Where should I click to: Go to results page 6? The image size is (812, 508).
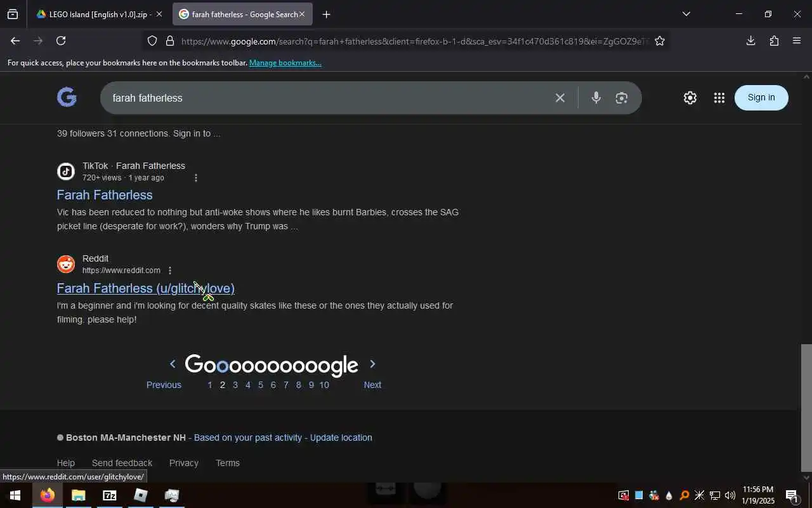(x=273, y=385)
